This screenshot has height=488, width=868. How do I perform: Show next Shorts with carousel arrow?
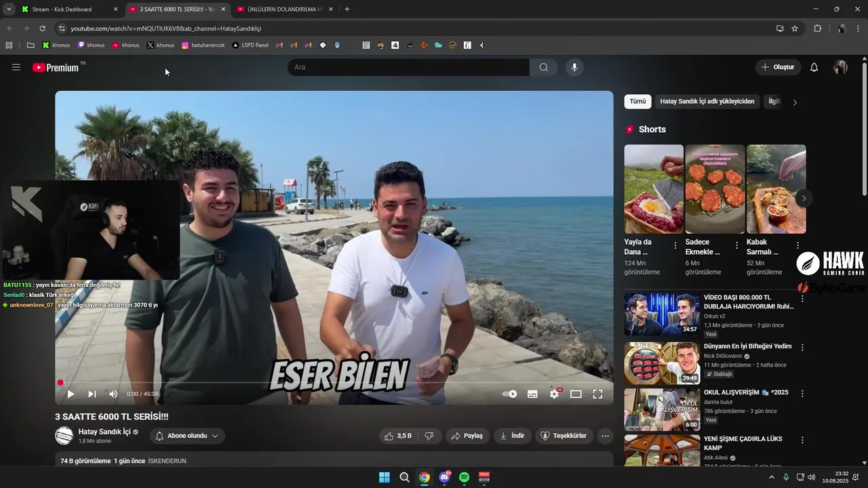[804, 199]
